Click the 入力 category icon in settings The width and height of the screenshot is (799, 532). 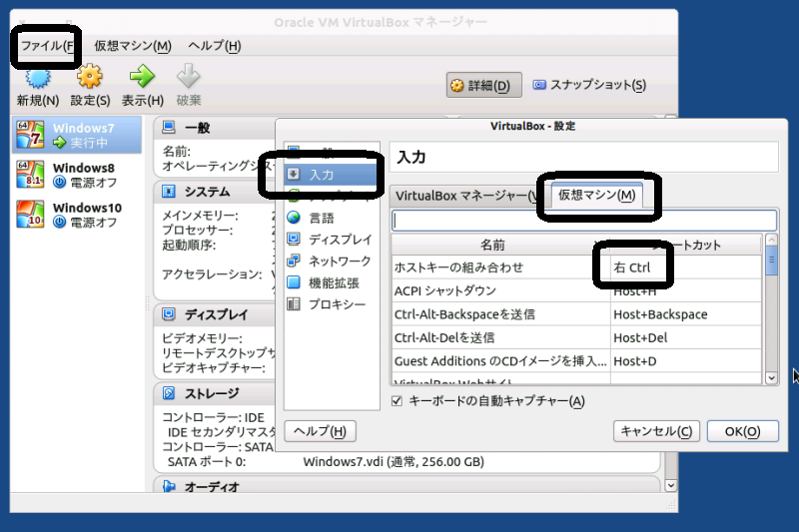tap(294, 174)
